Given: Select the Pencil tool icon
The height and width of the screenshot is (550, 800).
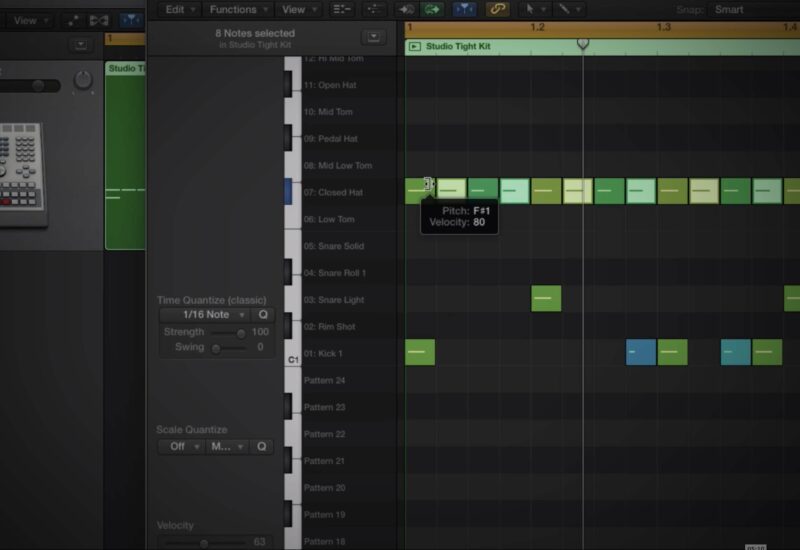Looking at the screenshot, I should 564,9.
